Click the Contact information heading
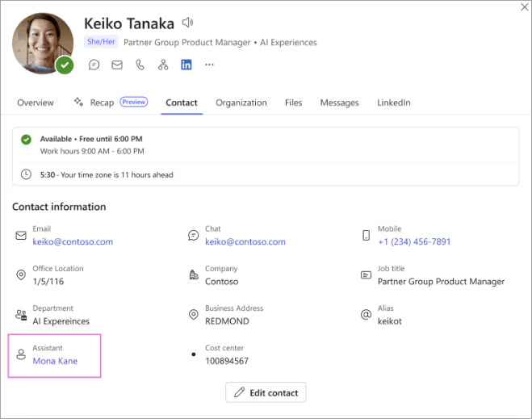Viewport: 532px width, 419px height. 59,207
